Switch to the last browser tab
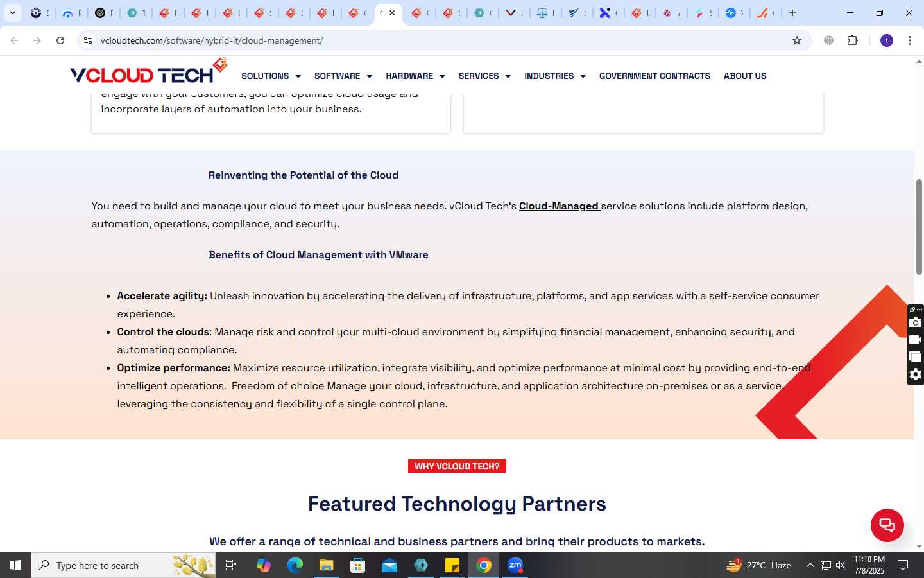Viewport: 924px width, 578px height. [x=766, y=13]
